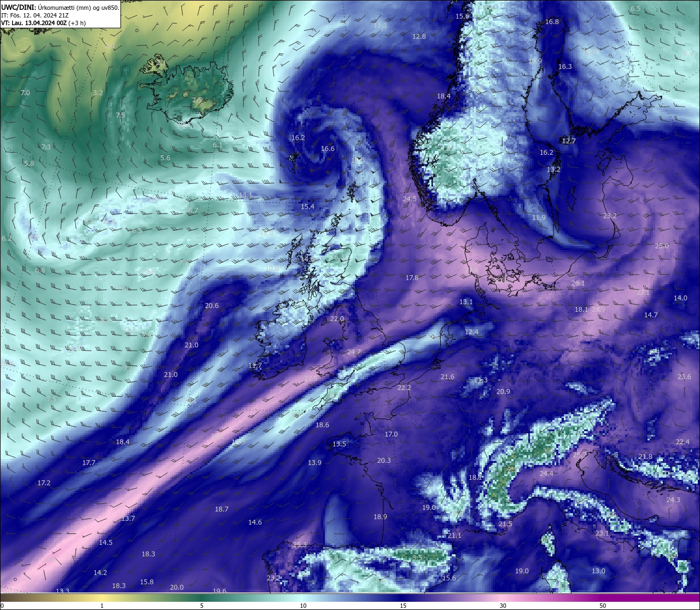Click the map value '13.9'
Image resolution: width=700 pixels, height=610 pixels.
(314, 463)
